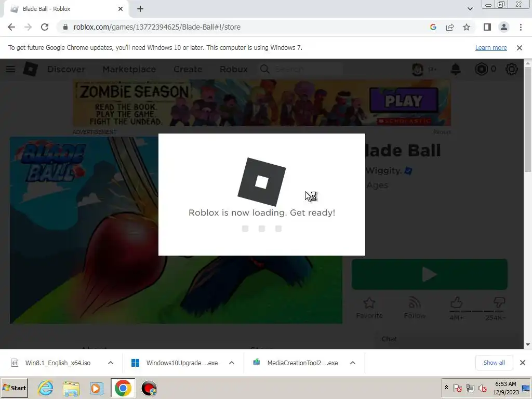Reload the Blade Ball page
This screenshot has height=399, width=532.
point(45,27)
